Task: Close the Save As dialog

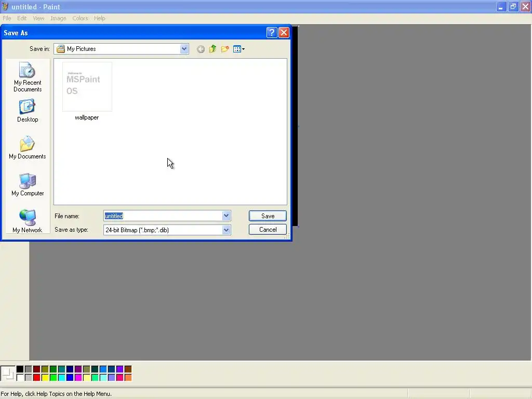Action: click(x=284, y=33)
